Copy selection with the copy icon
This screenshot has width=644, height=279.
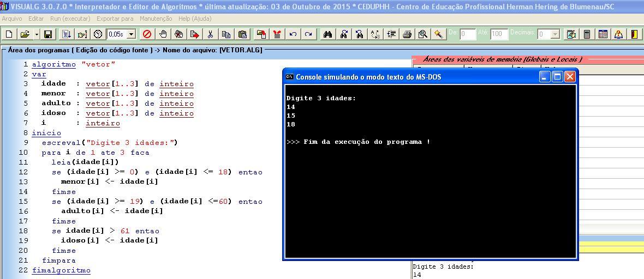(226, 34)
